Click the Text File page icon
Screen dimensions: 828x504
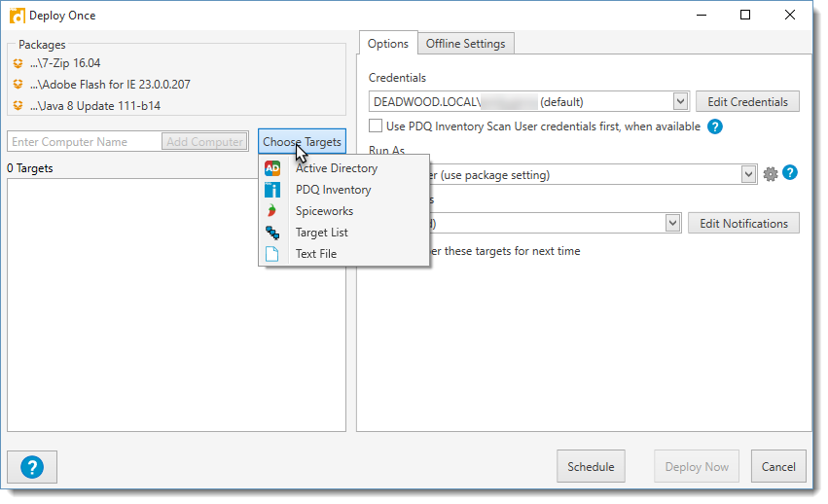click(272, 254)
